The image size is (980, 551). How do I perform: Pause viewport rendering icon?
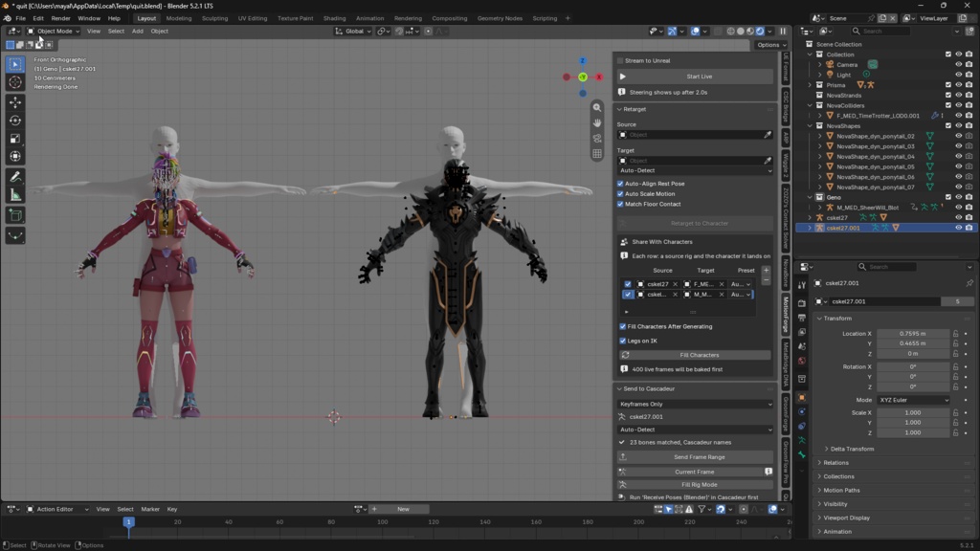[x=783, y=31]
